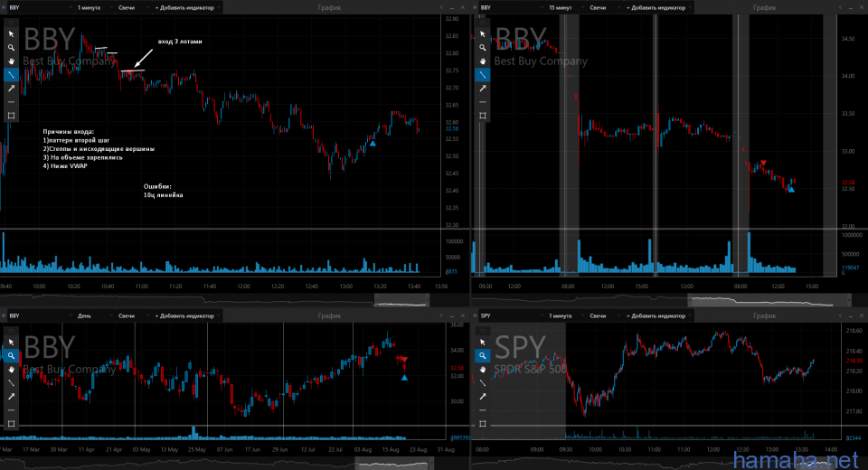Select the rectangle tool in SPY chart
The image size is (868, 470).
tap(483, 424)
